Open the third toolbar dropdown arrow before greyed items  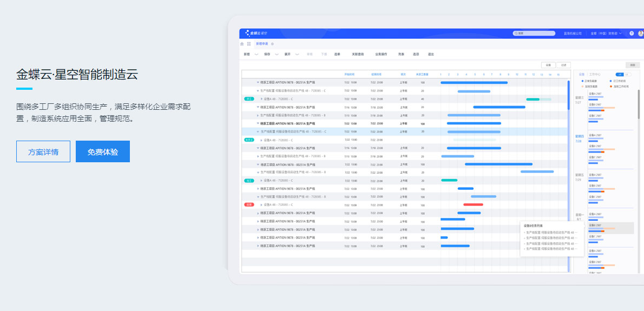coord(297,54)
